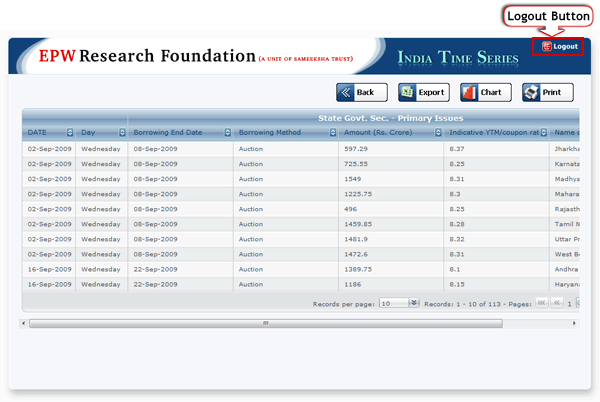Go to the previous page of records
600x402 pixels.
pos(556,302)
